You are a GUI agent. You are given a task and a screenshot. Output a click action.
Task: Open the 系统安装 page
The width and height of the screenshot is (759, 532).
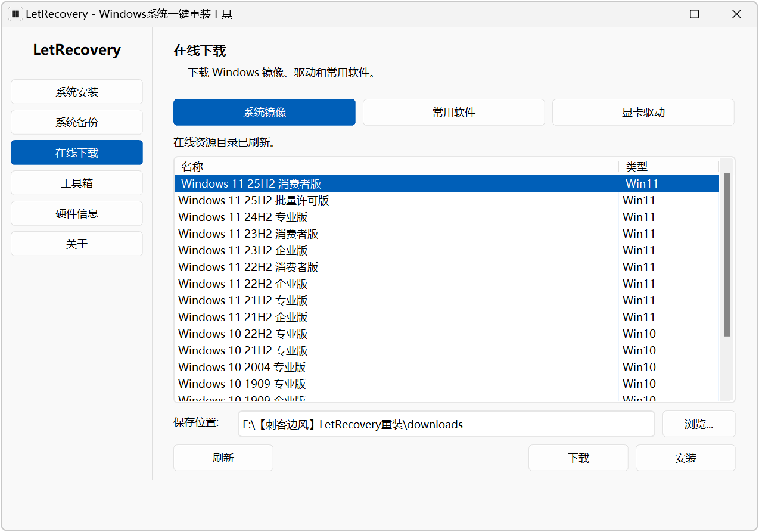[x=77, y=92]
